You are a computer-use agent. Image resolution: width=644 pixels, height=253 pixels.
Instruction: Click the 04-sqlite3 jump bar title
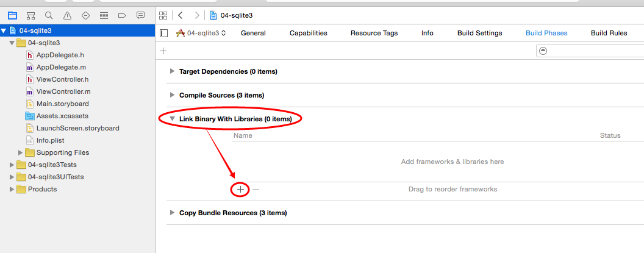237,16
